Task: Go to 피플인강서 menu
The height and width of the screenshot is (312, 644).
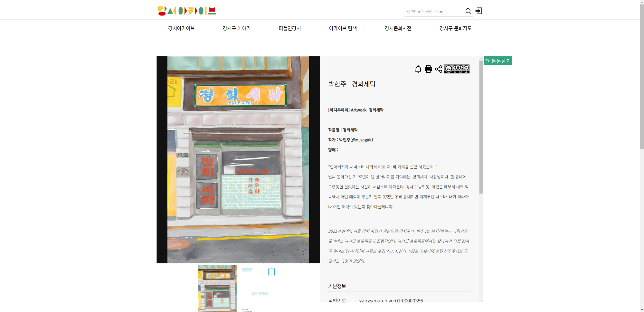Action: (x=290, y=28)
